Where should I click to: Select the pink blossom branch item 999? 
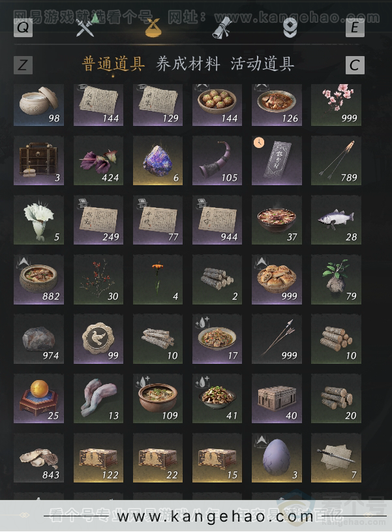(x=336, y=105)
